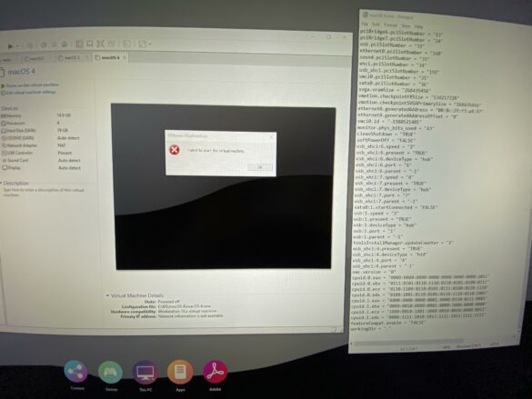Image resolution: width=532 pixels, height=399 pixels.
Task: Open the Apps icon in the dock
Action: point(180,372)
